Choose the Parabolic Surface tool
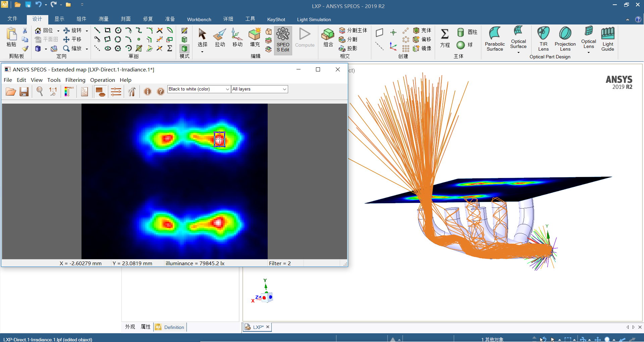Image resolution: width=644 pixels, height=342 pixels. [494, 39]
